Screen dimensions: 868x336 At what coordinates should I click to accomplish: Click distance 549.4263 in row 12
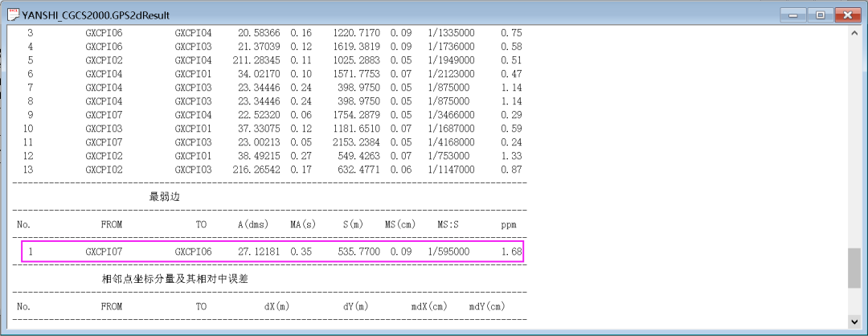pos(358,156)
